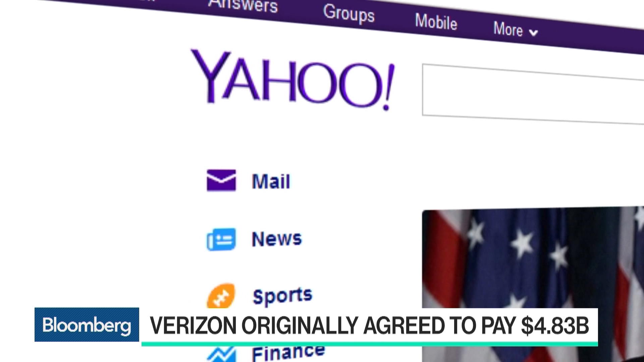Click the Yahoo! logo
The image size is (644, 362).
(292, 80)
